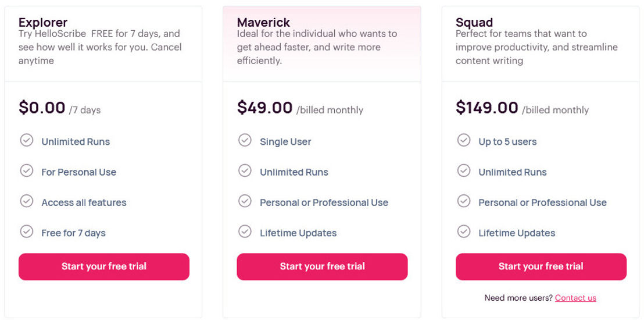Start the free trial for Explorer plan

pyautogui.click(x=104, y=266)
